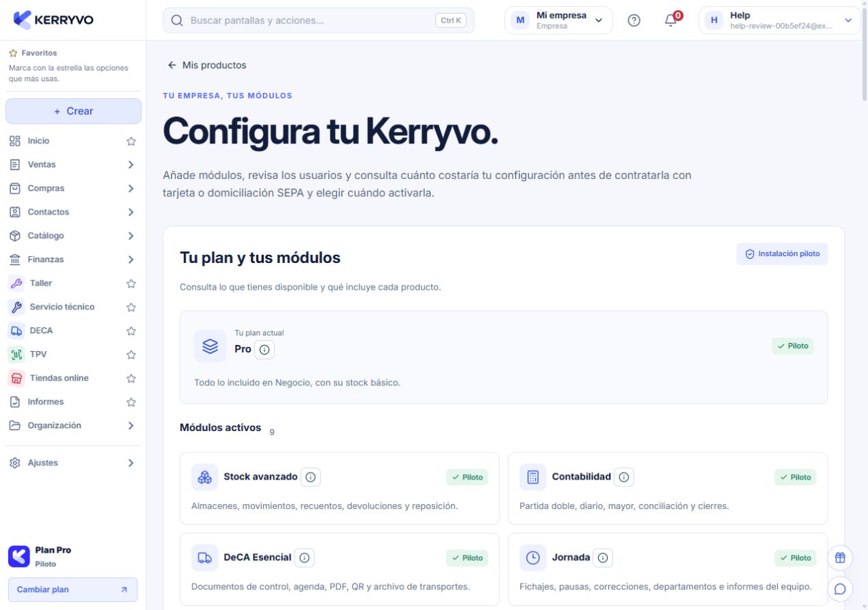Click the Contactos icon in sidebar
The width and height of the screenshot is (868, 610).
[x=15, y=212]
